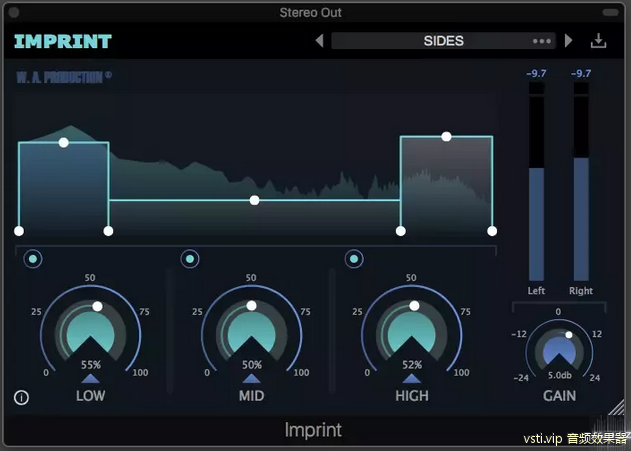Viewport: 631px width, 451px height.
Task: Click the 52% value of HIGH
Action: (x=412, y=365)
